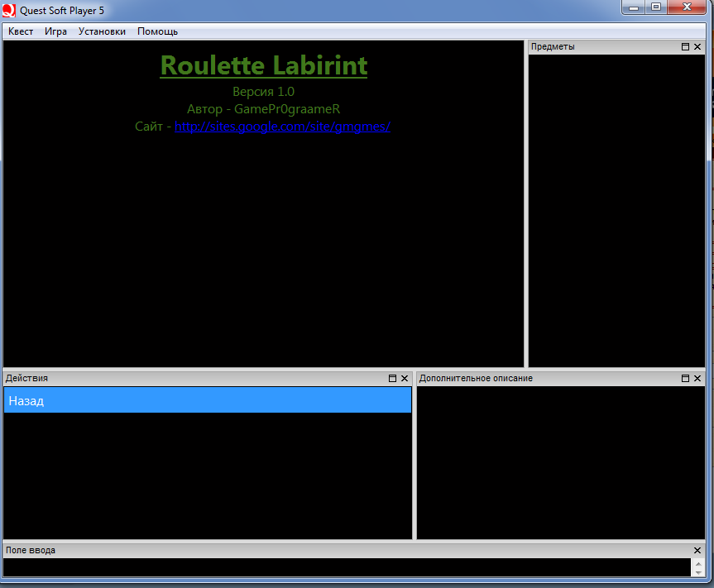714x588 pixels.
Task: Open the Квест menu
Action: (21, 31)
